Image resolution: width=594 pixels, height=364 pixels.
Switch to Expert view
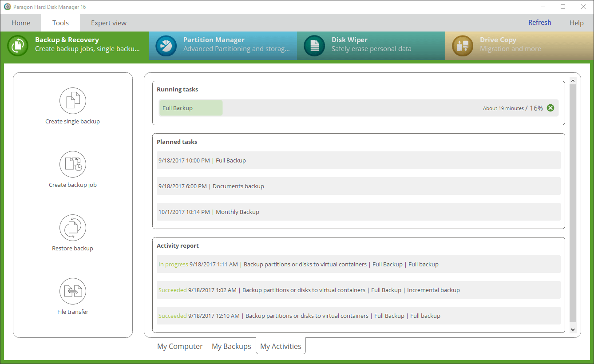pyautogui.click(x=108, y=23)
